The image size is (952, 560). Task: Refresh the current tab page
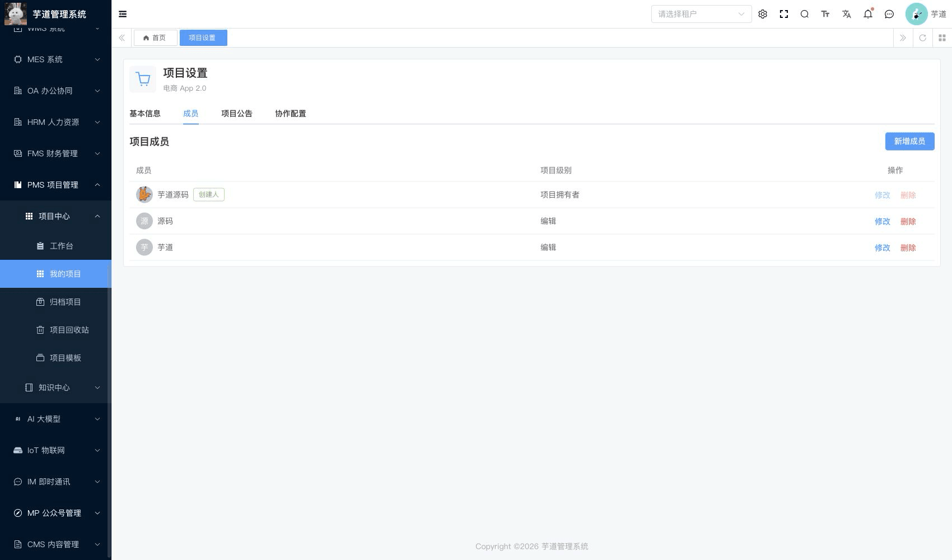tap(922, 38)
